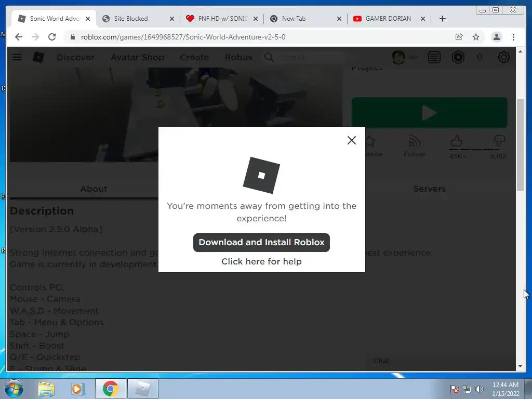532x399 pixels.
Task: View site information via the lock icon
Action: [x=72, y=37]
